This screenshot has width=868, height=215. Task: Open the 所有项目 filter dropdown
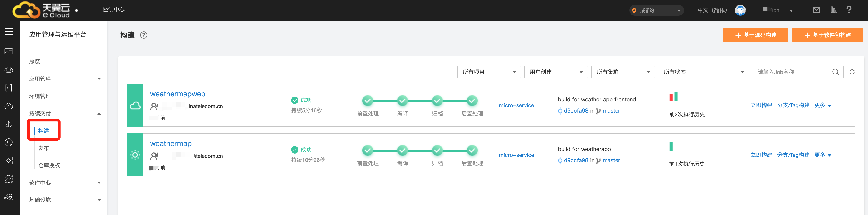489,72
